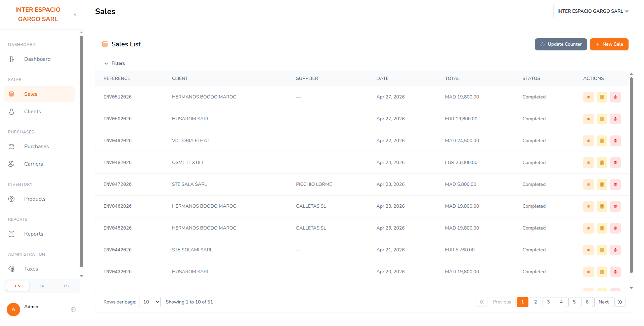Open the INTER ESPACIO GARGO SARL company dropdown
The image size is (644, 326).
click(x=593, y=11)
